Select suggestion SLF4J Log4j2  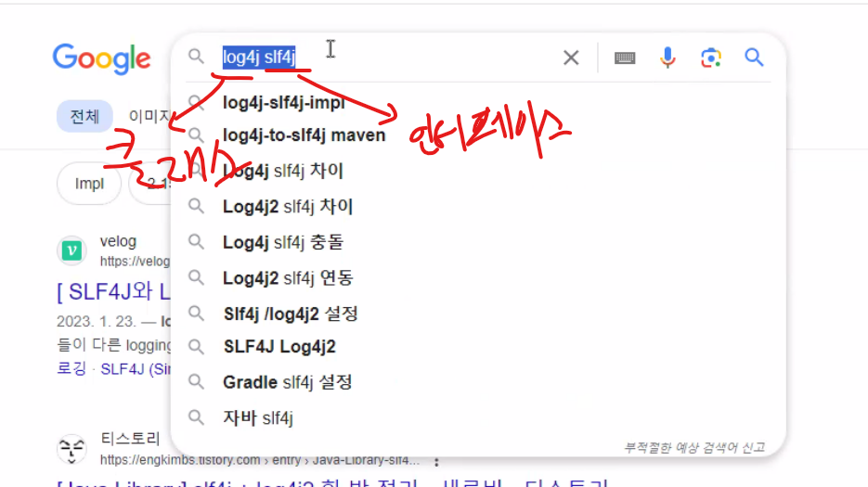click(x=279, y=346)
